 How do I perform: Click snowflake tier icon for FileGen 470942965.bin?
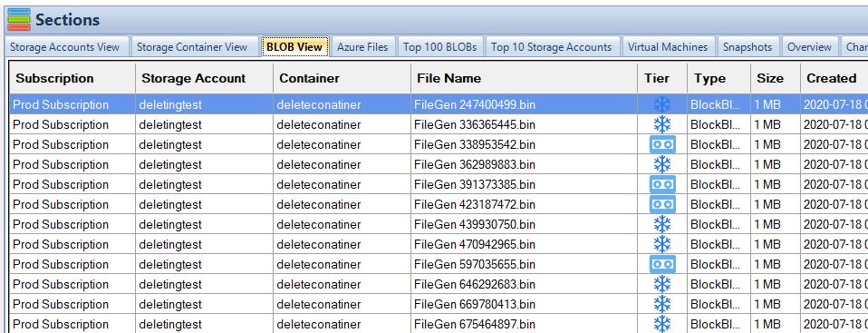pos(662,244)
